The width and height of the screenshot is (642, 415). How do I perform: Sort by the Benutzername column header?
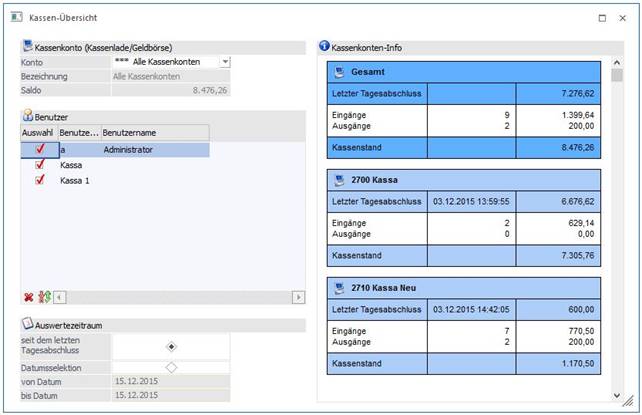[x=155, y=132]
